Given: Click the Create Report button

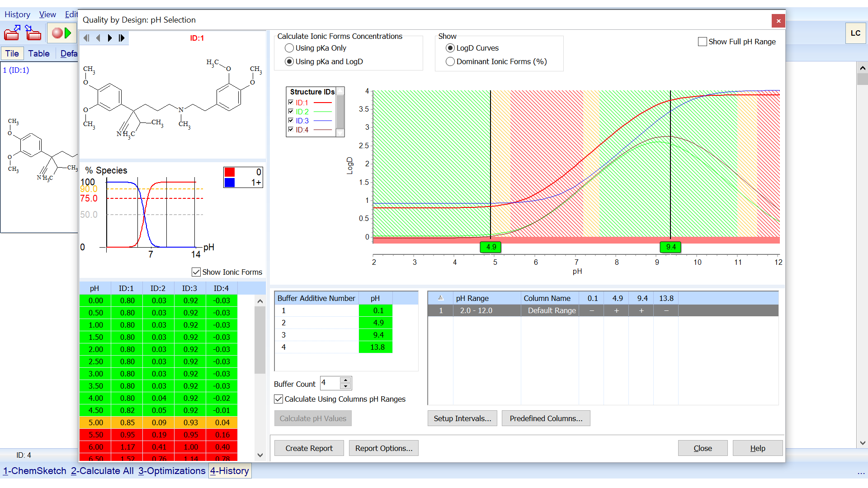Looking at the screenshot, I should (309, 448).
